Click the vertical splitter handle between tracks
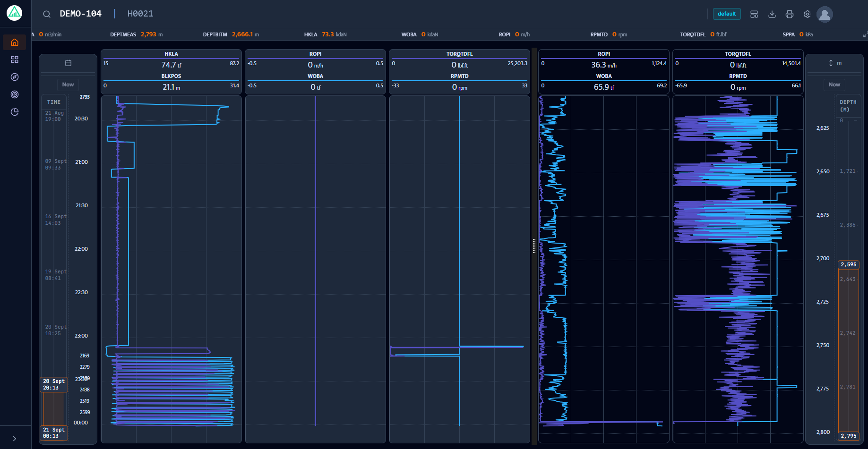This screenshot has height=449, width=868. point(534,246)
